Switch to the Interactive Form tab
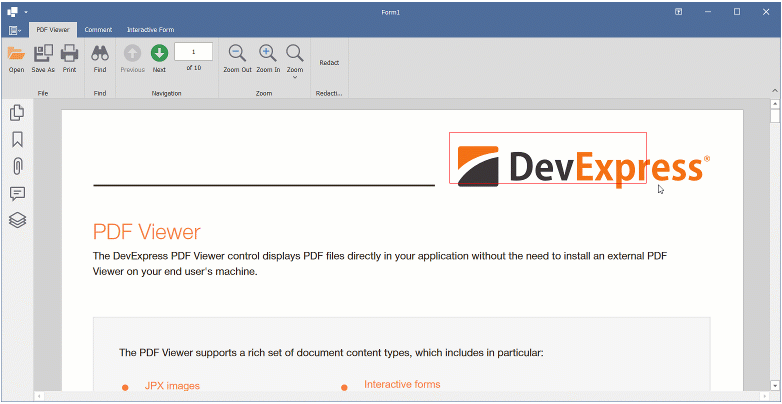This screenshot has width=782, height=404. point(150,30)
